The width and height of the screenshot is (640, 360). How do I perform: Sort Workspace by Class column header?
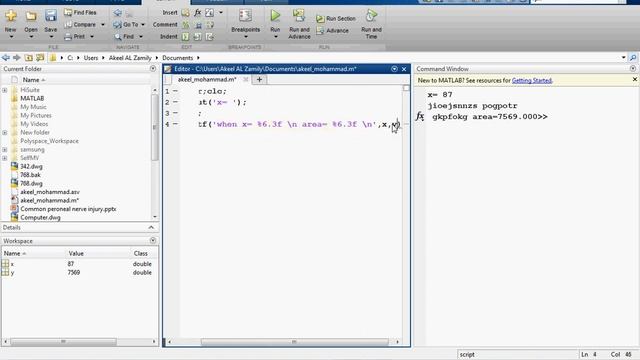coord(140,253)
